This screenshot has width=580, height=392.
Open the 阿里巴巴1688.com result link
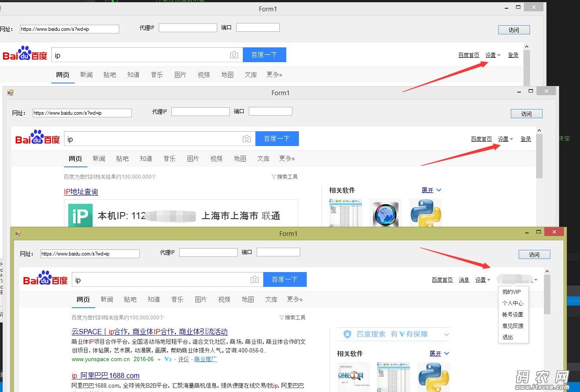(x=106, y=375)
